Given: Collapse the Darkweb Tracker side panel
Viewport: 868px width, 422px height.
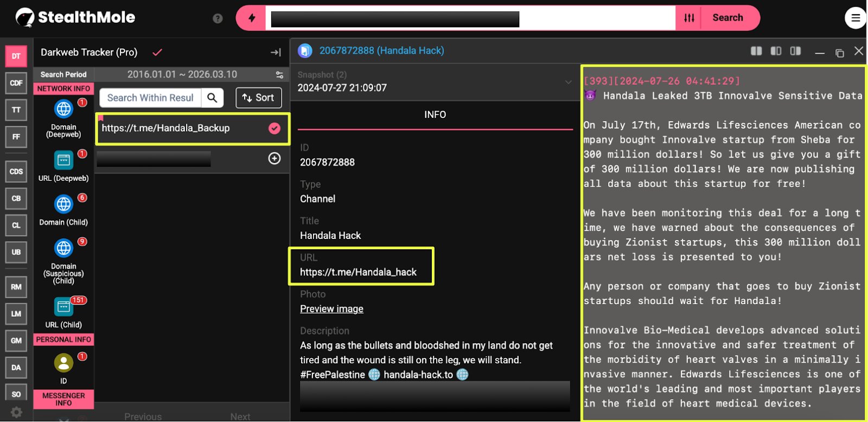Looking at the screenshot, I should point(276,53).
